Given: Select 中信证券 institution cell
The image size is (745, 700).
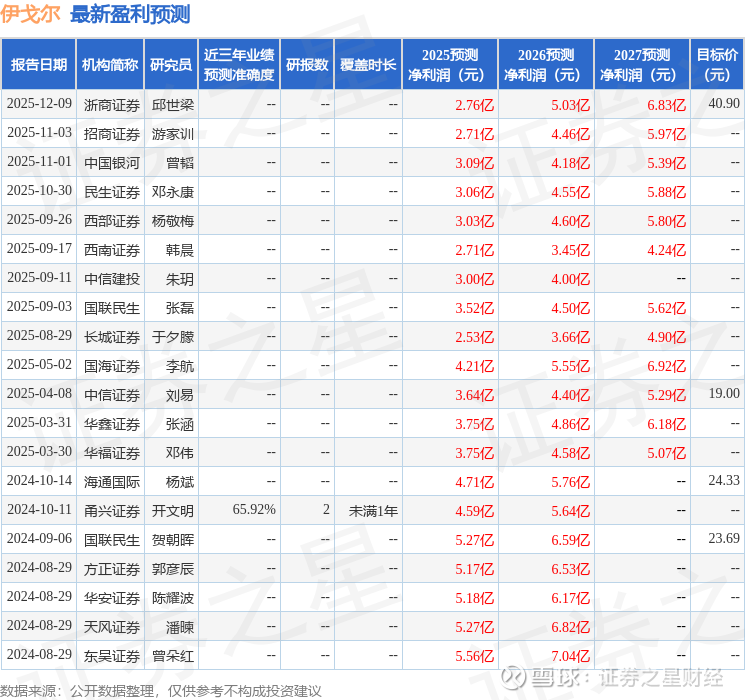Looking at the screenshot, I should click(112, 394).
